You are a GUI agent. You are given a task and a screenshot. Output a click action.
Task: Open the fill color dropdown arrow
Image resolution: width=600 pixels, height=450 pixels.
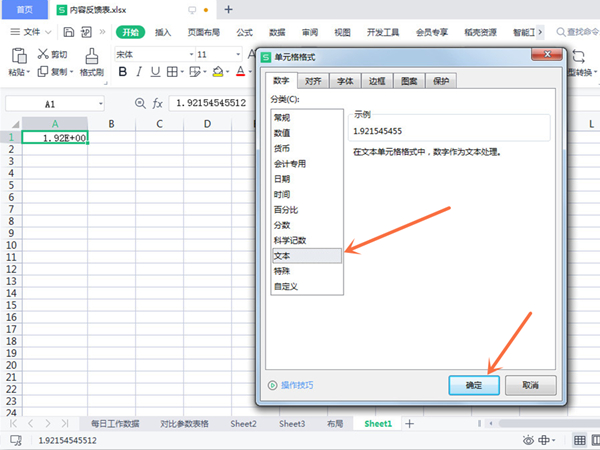coord(227,72)
